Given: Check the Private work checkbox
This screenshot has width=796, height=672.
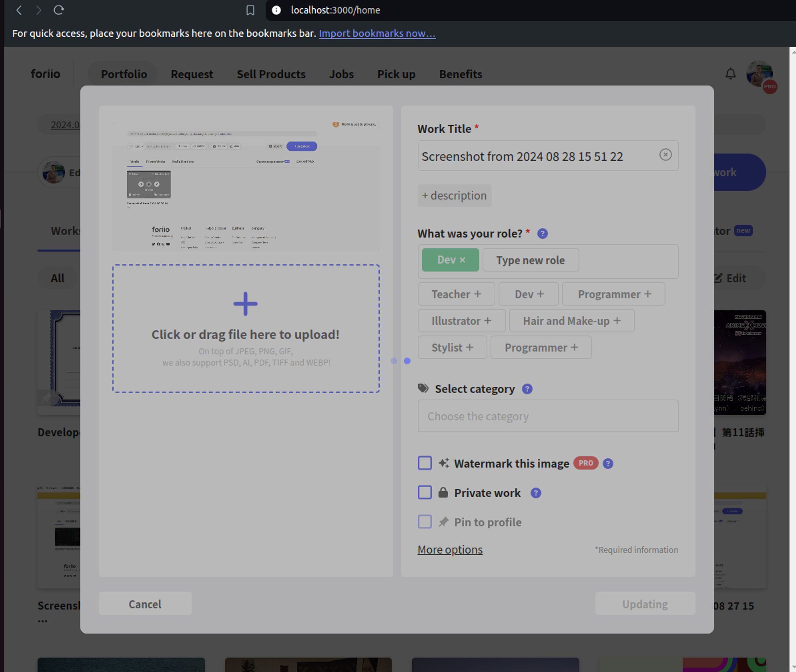Looking at the screenshot, I should pyautogui.click(x=425, y=492).
